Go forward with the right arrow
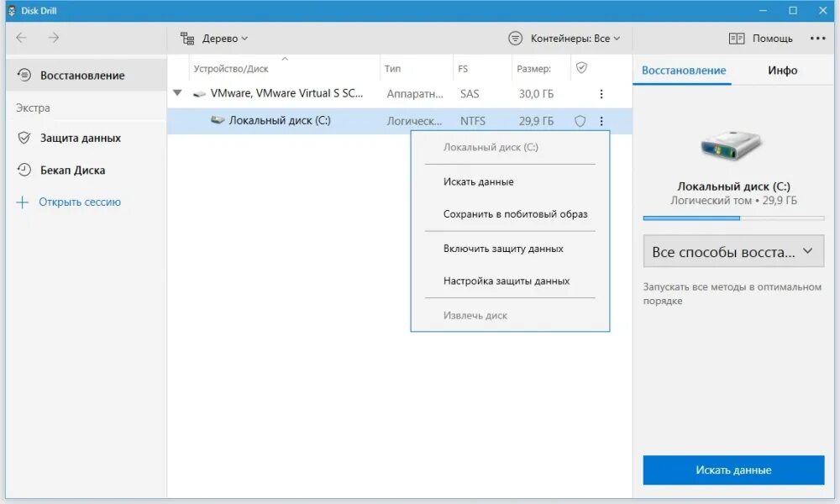Screen dimensions: 840x504 click(x=53, y=38)
